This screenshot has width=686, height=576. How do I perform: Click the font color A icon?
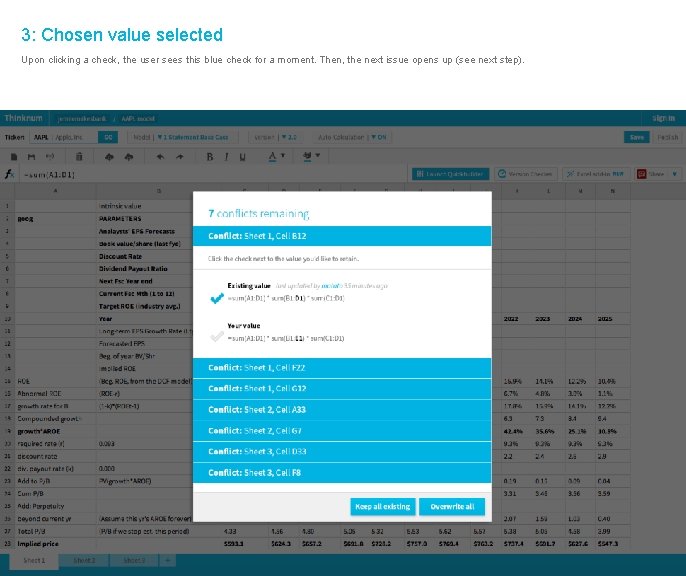point(272,156)
